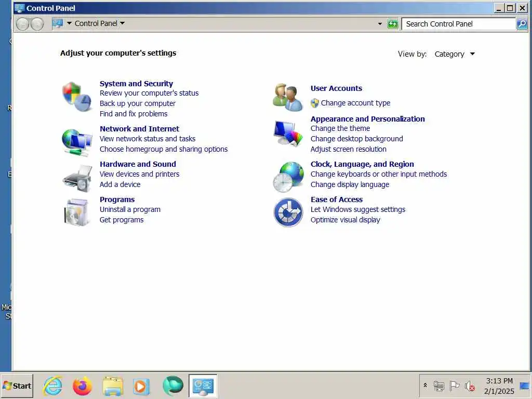
Task: Open Programs box icon
Action: click(x=77, y=212)
